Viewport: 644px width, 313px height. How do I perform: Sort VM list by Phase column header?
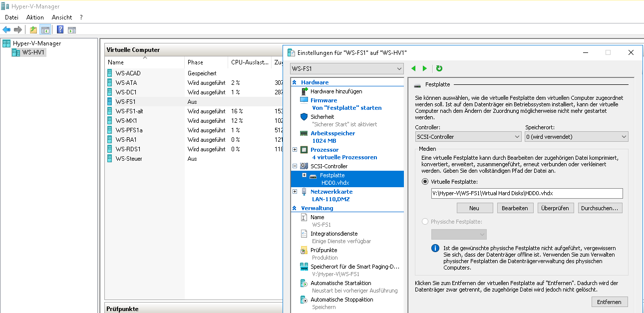[x=206, y=62]
